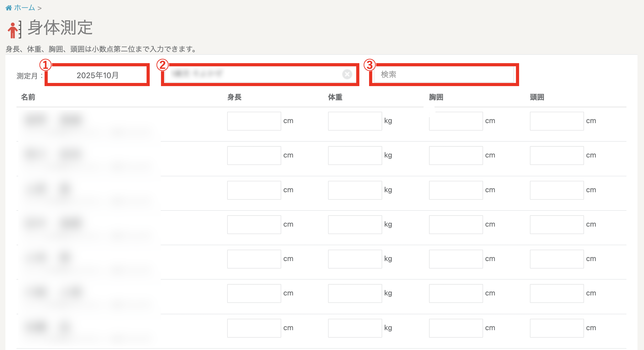Click first row 頭囲 input field
644x350 pixels.
556,121
